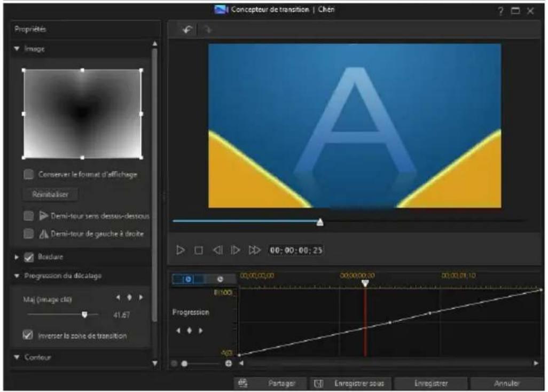Viewport: 548px width, 392px height.
Task: Add keyframe diamond in Progression track
Action: tap(189, 331)
